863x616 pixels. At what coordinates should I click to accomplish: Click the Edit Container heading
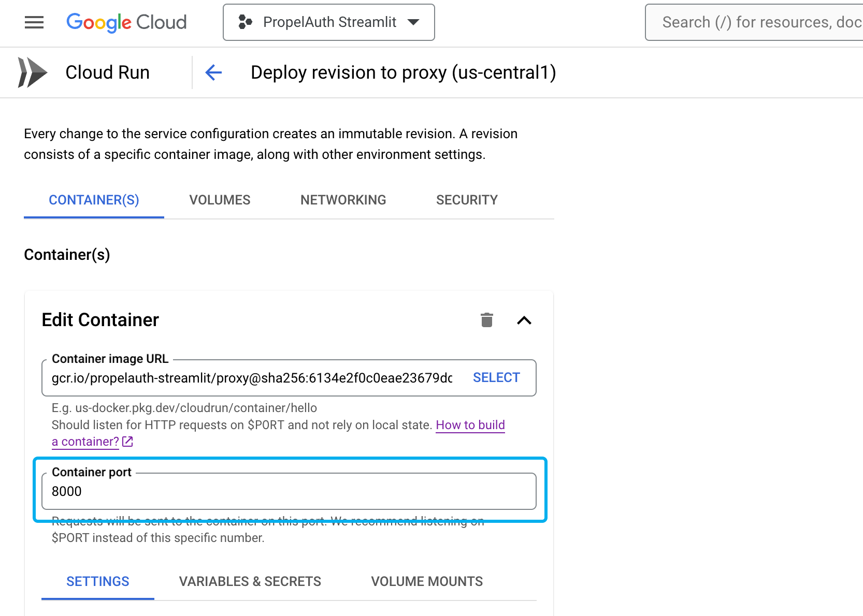click(100, 320)
